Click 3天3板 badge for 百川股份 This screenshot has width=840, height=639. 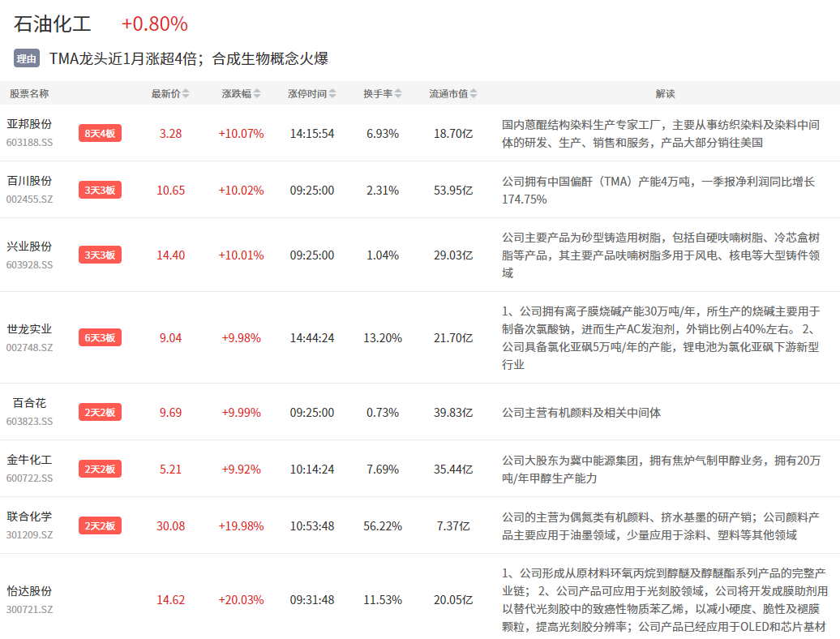pyautogui.click(x=101, y=190)
